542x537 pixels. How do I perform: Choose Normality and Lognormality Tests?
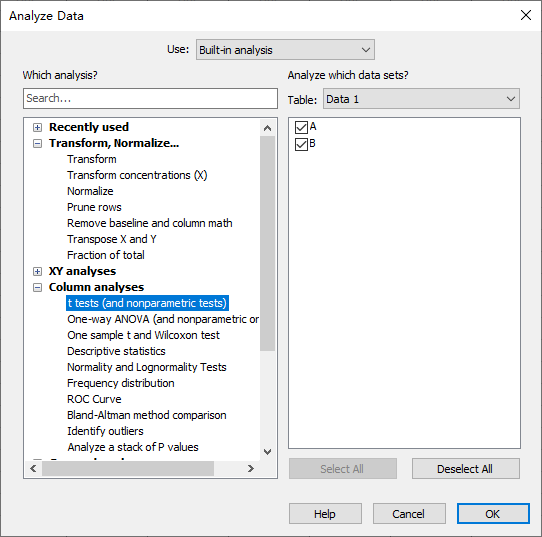pyautogui.click(x=147, y=367)
